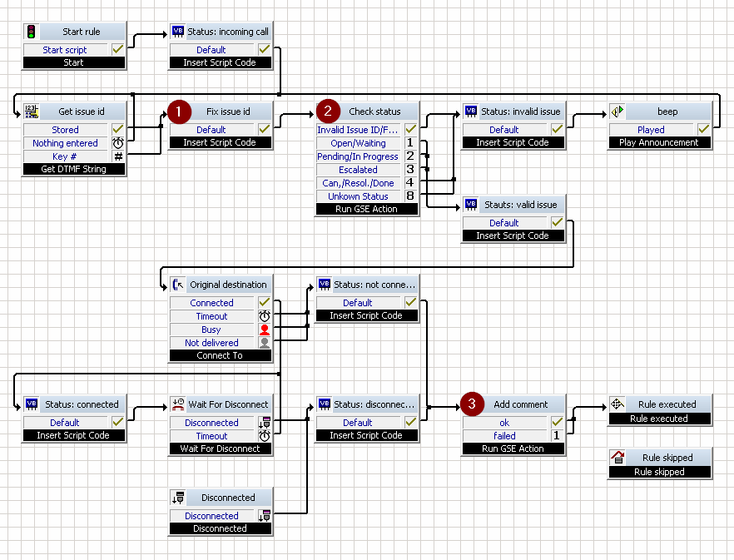Select the Get issue id DTMF keypad icon
734x560 pixels.
[x=32, y=112]
